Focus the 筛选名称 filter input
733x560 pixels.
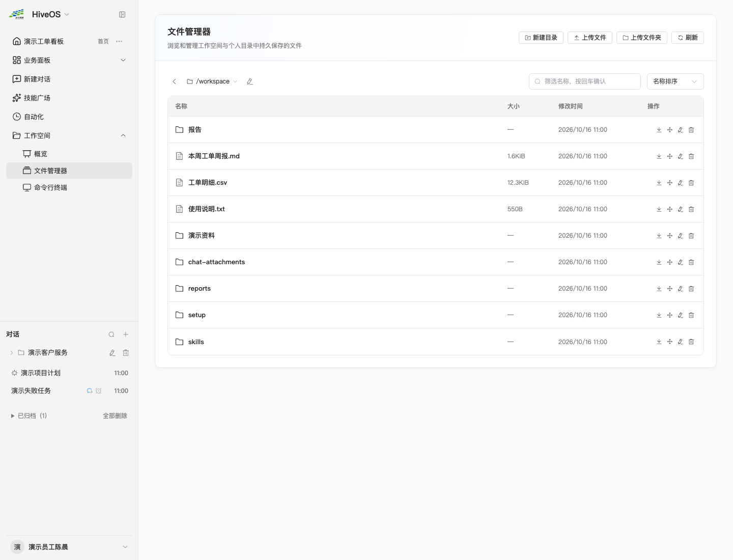(x=585, y=81)
